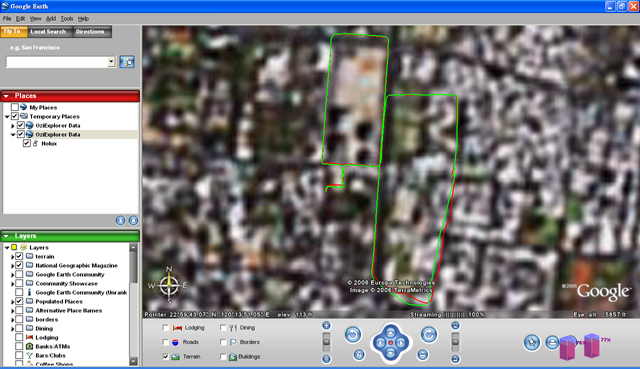The image size is (640, 369).
Task: Toggle the Buildings checkbox
Action: [223, 356]
